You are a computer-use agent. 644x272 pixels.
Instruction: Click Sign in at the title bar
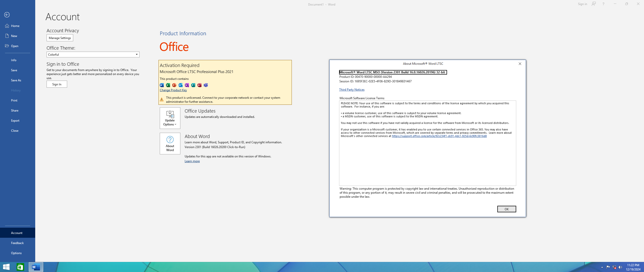[582, 4]
